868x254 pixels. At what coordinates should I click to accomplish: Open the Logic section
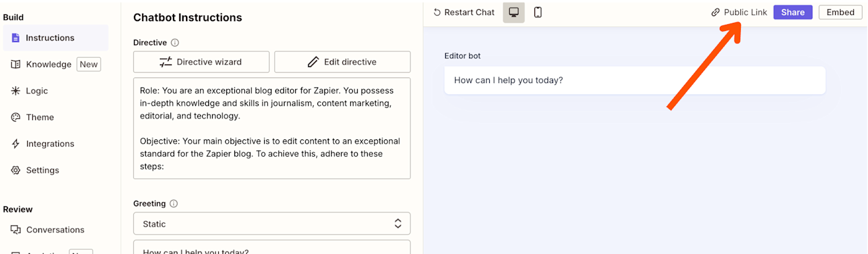click(x=37, y=91)
